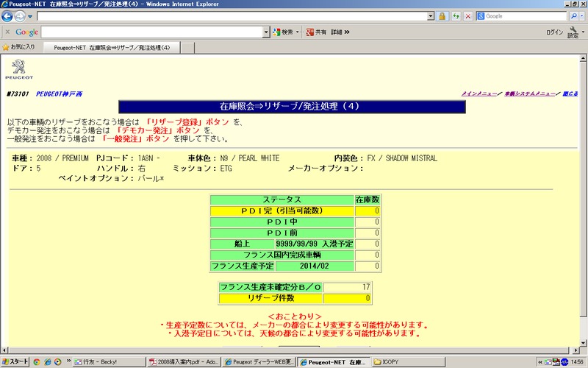588x368 pixels.
Task: Click the 閉じる link
Action: [x=570, y=93]
